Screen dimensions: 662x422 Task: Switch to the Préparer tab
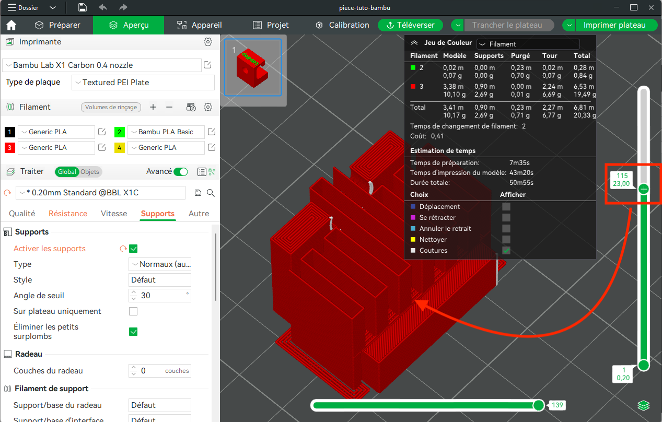[57, 25]
